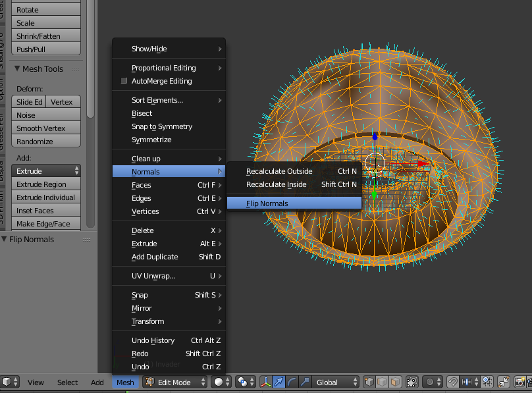This screenshot has width=532, height=393.
Task: Toggle limit selection to visible
Action: 413,382
